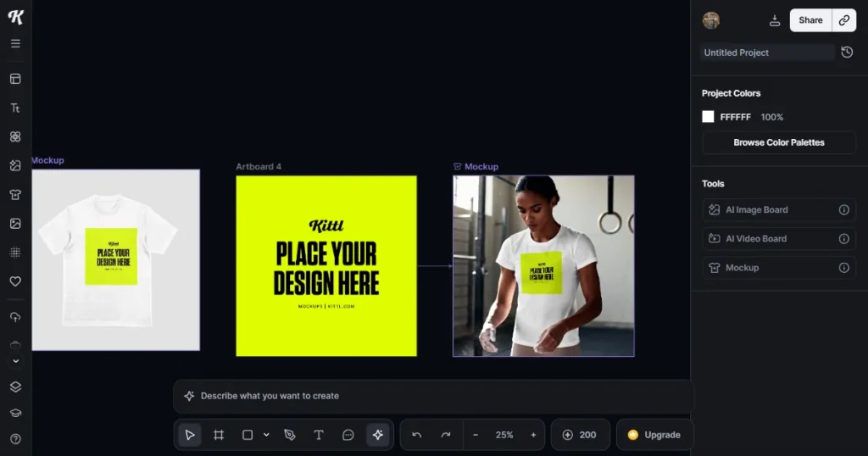Open the user profile avatar
The width and height of the screenshot is (868, 456).
[711, 20]
